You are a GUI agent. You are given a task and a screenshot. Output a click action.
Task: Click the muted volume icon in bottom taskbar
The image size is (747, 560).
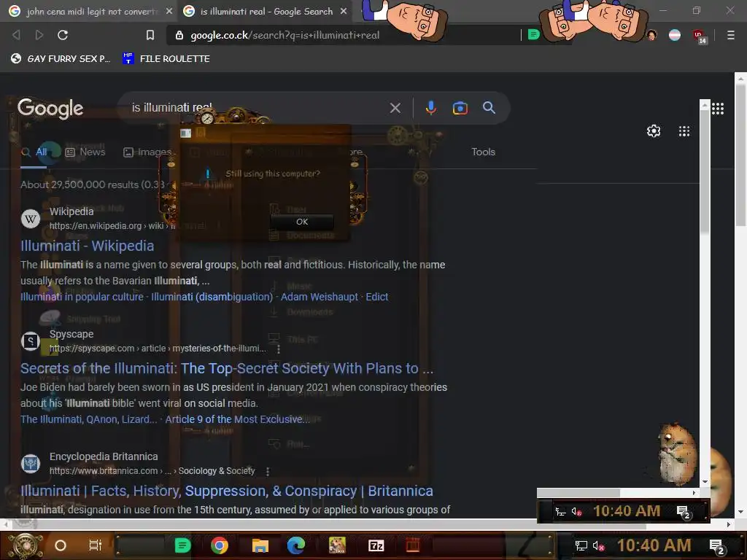[599, 545]
